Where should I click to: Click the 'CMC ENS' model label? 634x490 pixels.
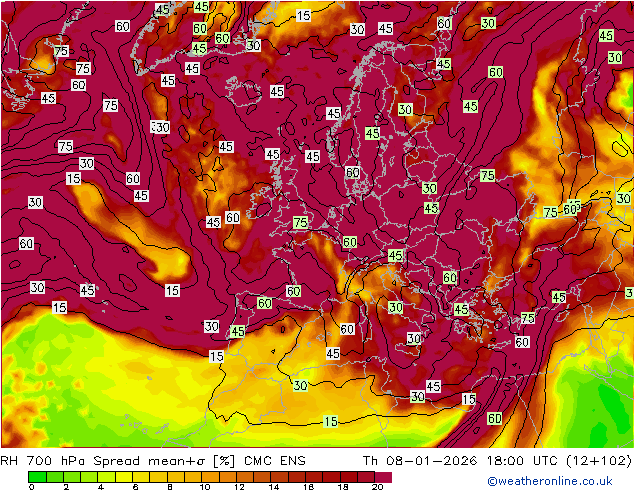point(275,461)
